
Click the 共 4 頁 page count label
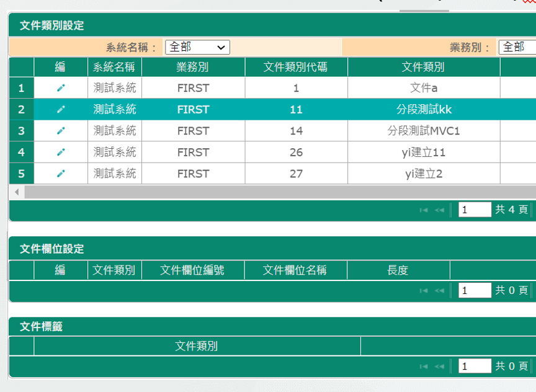pyautogui.click(x=511, y=210)
